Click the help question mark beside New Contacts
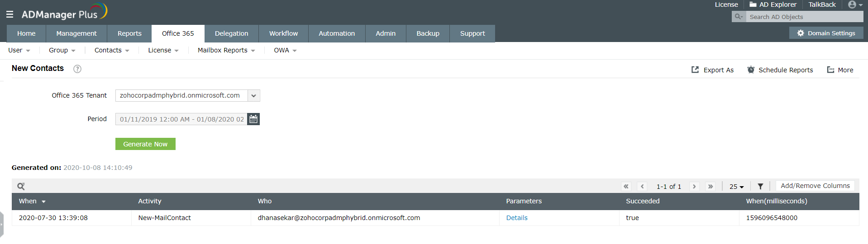Viewport: 868px width, 244px height. [x=77, y=69]
